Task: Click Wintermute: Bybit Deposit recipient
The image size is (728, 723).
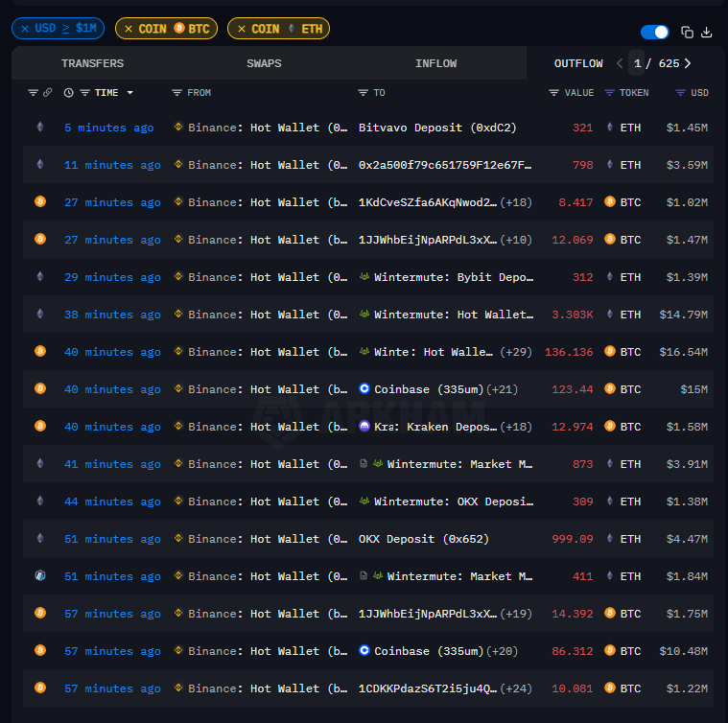Action: (454, 277)
